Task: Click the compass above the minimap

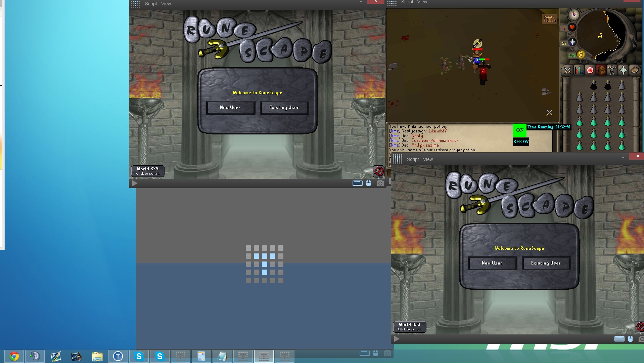Action: 573,14
